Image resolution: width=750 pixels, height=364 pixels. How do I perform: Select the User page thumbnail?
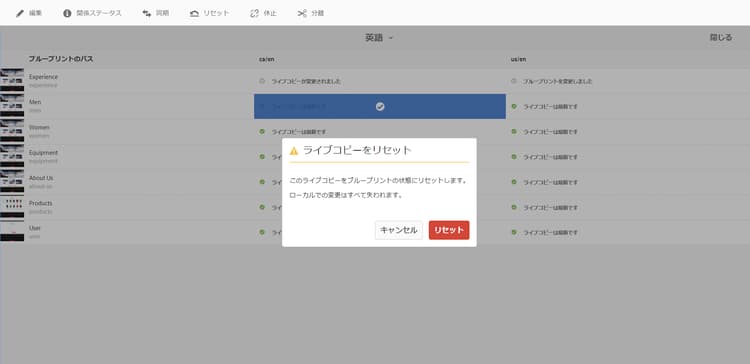pos(12,232)
